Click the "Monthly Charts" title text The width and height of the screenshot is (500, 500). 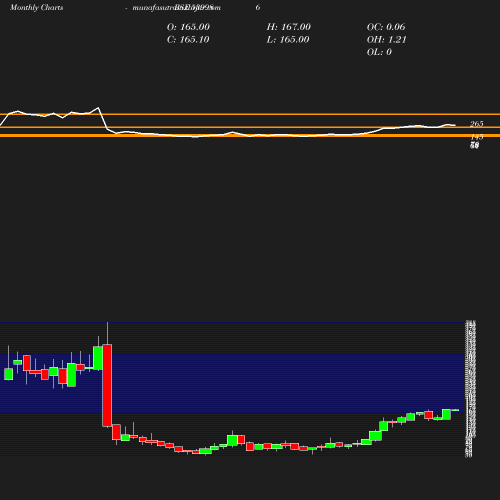[x=36, y=8]
